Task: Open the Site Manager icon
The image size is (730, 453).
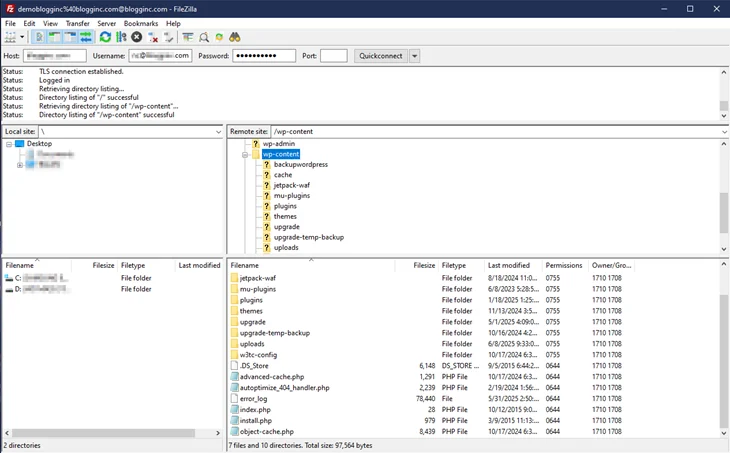Action: tap(12, 37)
